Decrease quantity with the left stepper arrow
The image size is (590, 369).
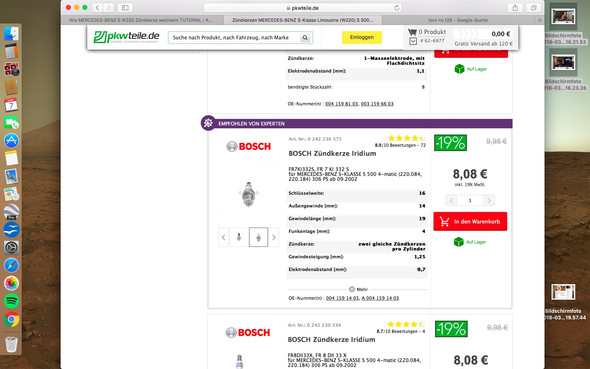click(451, 200)
